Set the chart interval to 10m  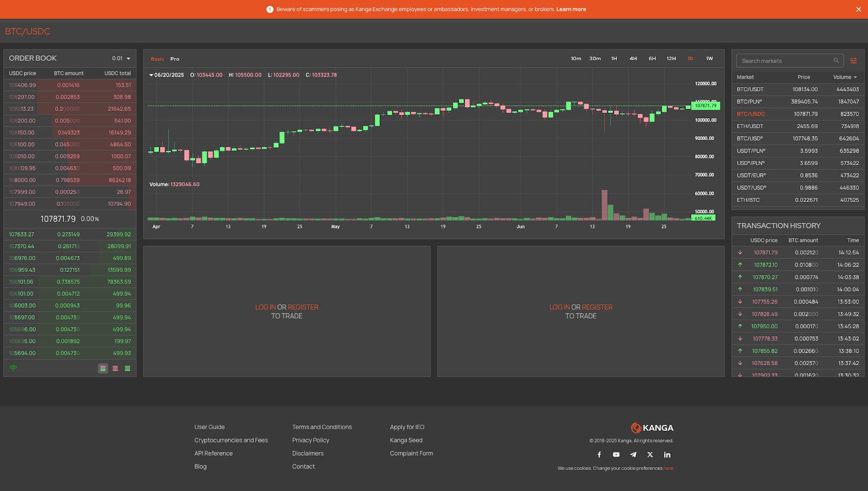click(576, 59)
